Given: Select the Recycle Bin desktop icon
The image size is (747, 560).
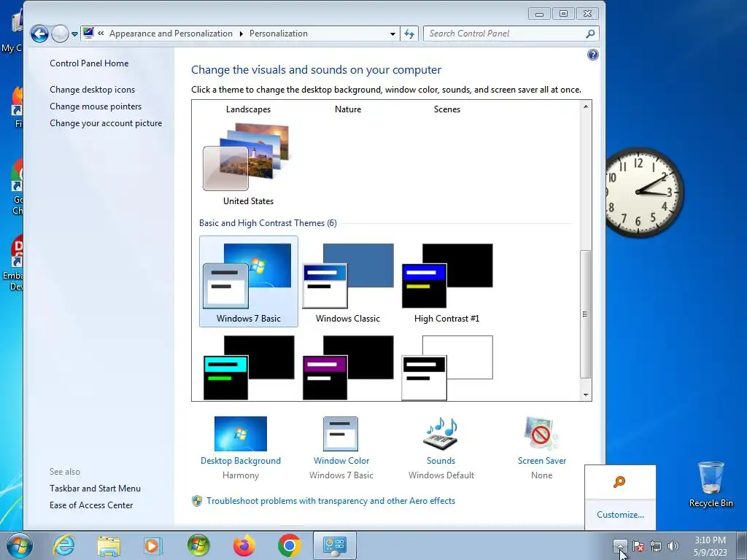Looking at the screenshot, I should [x=711, y=484].
